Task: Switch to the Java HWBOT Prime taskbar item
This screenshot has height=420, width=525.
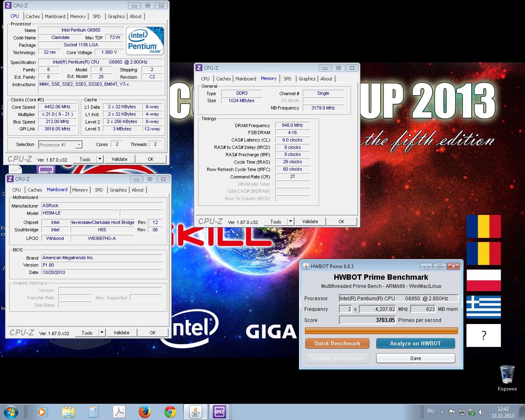Action: pyautogui.click(x=196, y=412)
